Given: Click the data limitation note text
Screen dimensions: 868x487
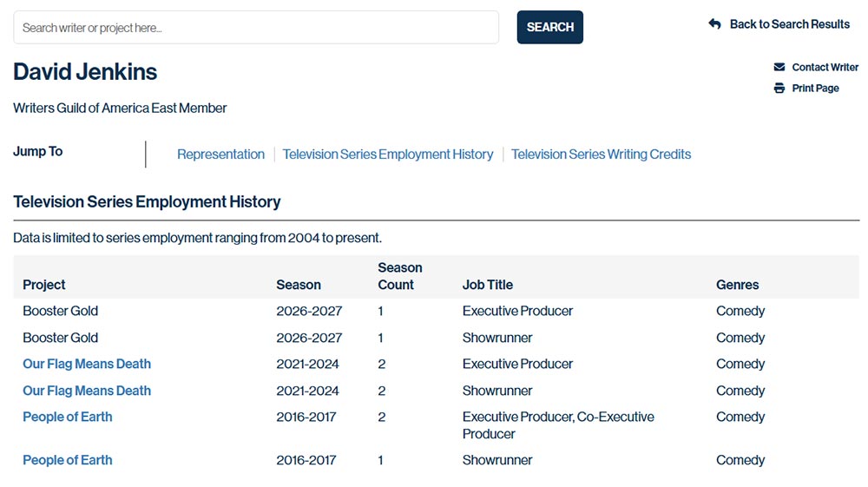Looking at the screenshot, I should pos(198,238).
